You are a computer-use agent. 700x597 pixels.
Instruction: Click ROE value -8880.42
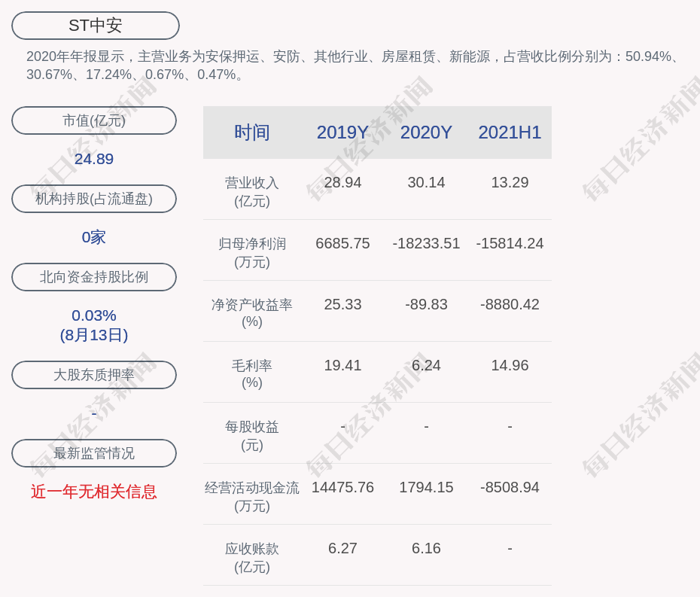510,304
